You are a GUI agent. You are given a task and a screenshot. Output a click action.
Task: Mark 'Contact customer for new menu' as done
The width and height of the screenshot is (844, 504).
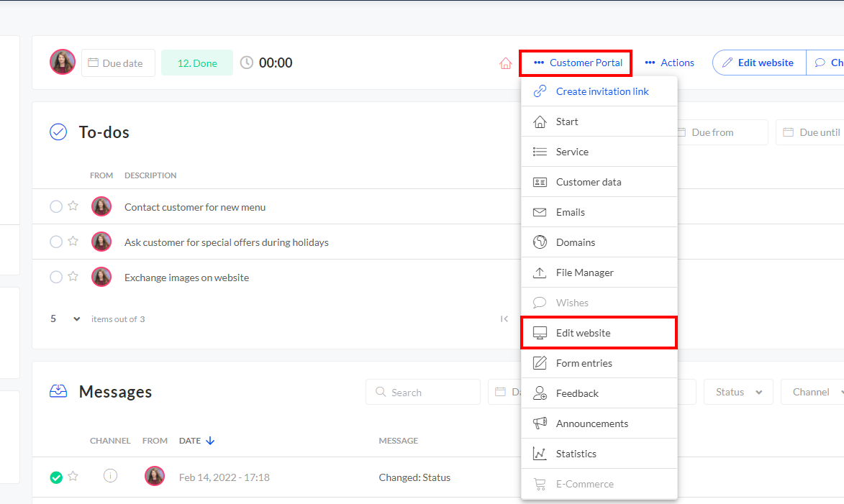point(56,206)
